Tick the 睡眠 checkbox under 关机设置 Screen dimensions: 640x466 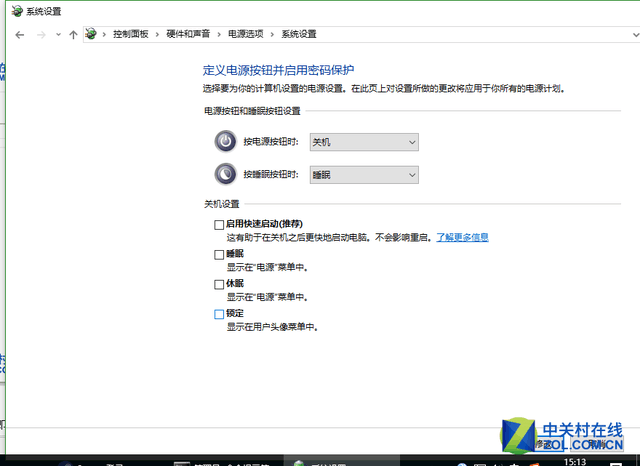coord(219,255)
